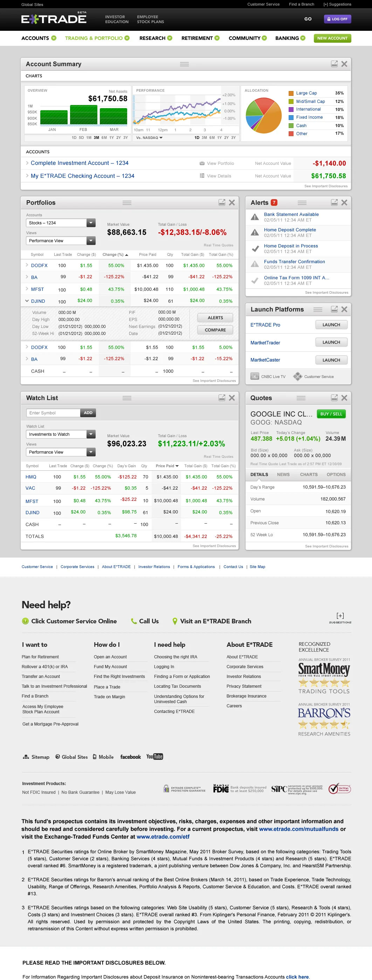Click the allocation pie chart
The width and height of the screenshot is (372, 980).
pos(263,115)
